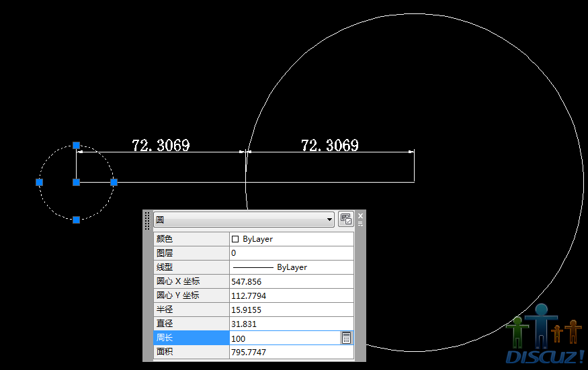
Task: Click the 颜色 ByLayer color swatch
Action: tap(235, 239)
